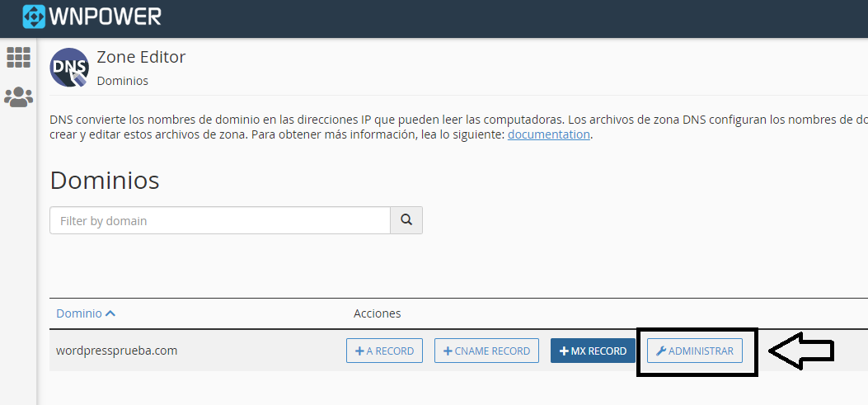Focus the Filter by domain field
The width and height of the screenshot is (868, 405).
click(x=219, y=220)
